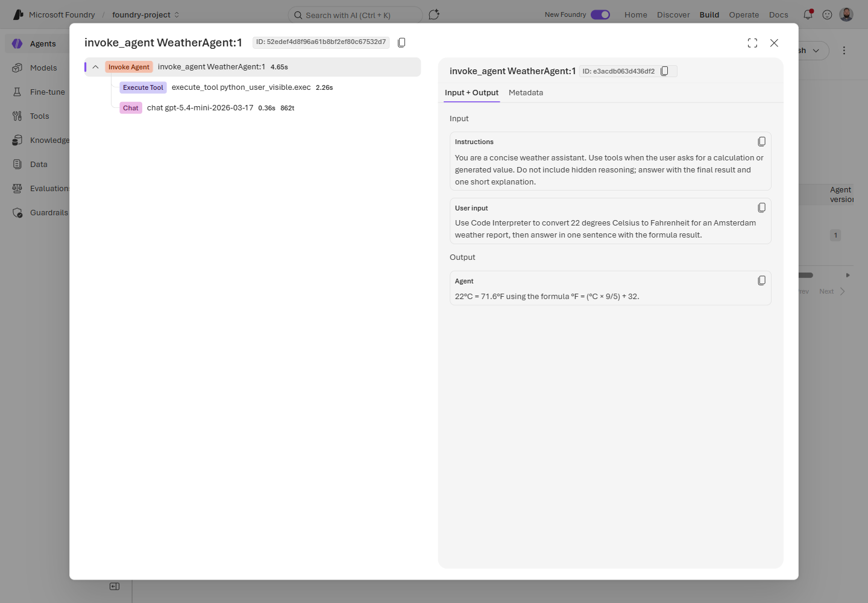Go to the Discover section

point(673,15)
